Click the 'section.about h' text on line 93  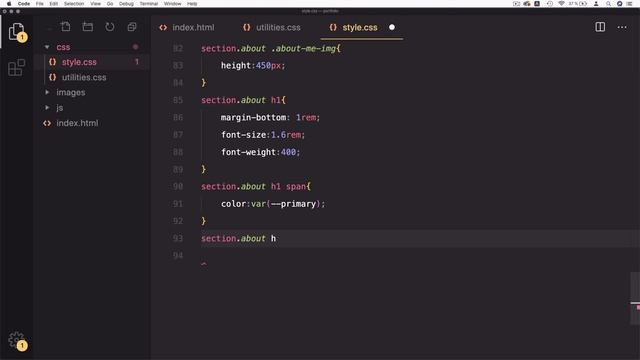coord(238,238)
